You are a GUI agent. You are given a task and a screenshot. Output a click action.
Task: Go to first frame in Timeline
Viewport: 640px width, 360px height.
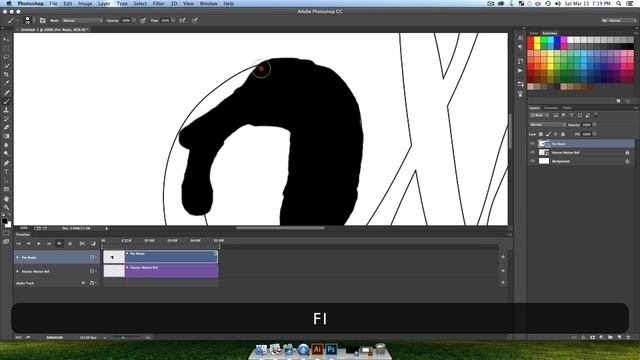(18, 243)
